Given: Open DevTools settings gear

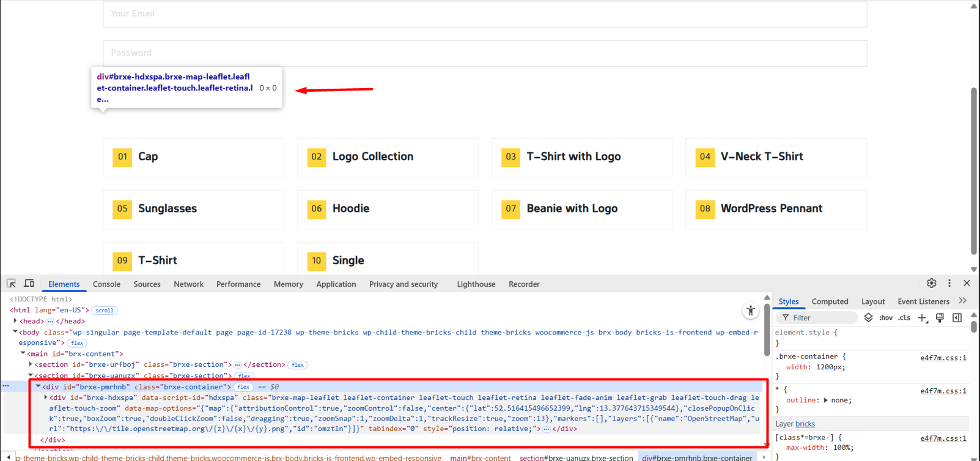Looking at the screenshot, I should pyautogui.click(x=931, y=283).
